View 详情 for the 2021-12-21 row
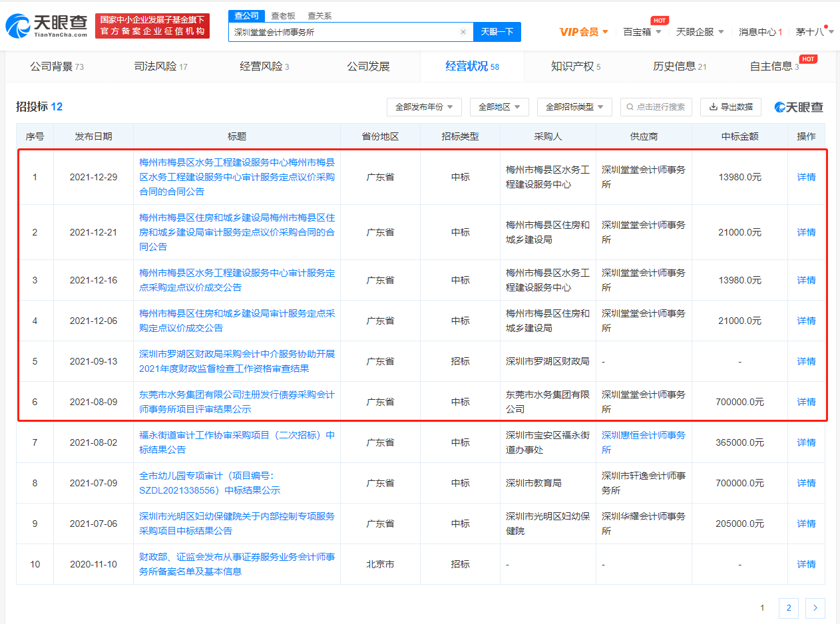Screen dimensions: 840x624 pyautogui.click(x=806, y=232)
